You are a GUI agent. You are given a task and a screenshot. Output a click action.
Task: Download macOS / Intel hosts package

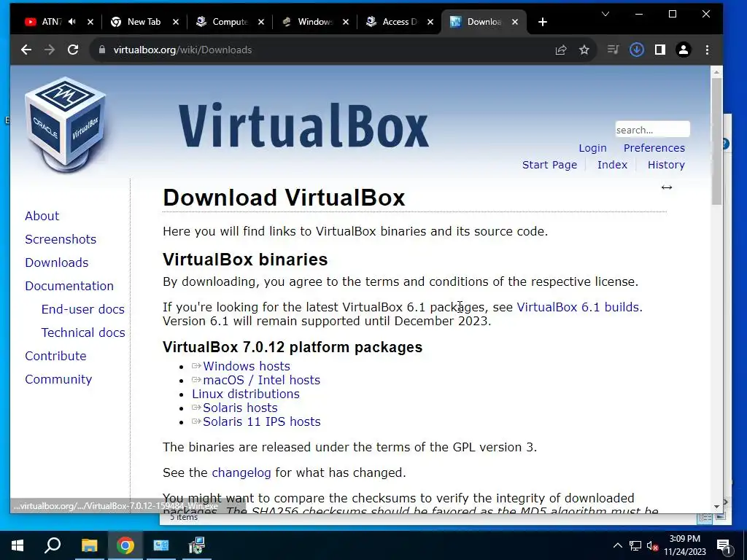262,380
